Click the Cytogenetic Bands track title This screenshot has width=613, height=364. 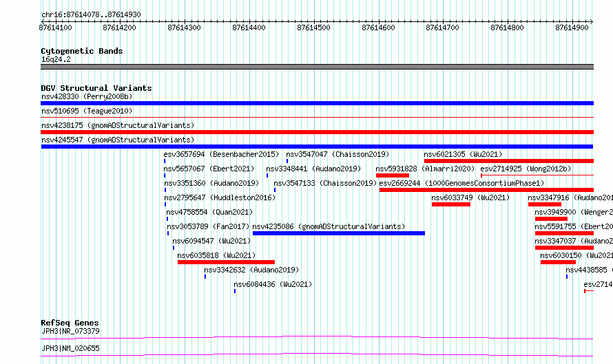pyautogui.click(x=82, y=51)
